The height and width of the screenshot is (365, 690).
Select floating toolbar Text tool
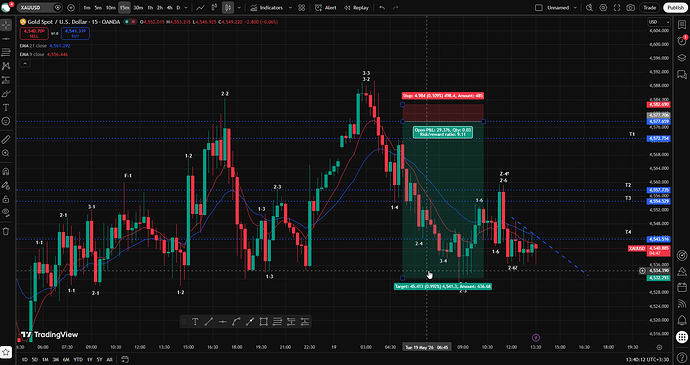coord(195,321)
